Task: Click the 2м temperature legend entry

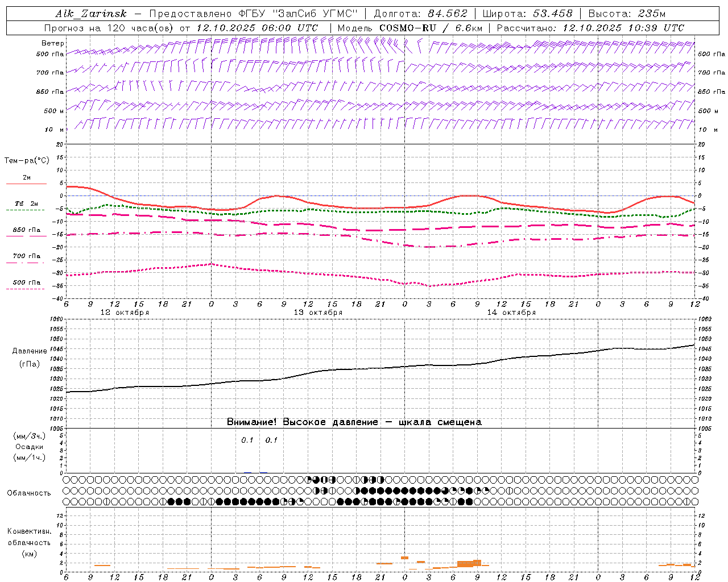Action: click(x=27, y=178)
